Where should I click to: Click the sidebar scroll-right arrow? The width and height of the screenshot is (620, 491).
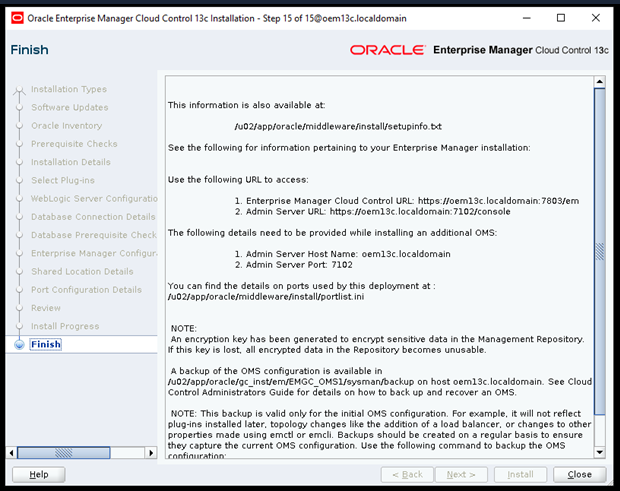point(151,453)
